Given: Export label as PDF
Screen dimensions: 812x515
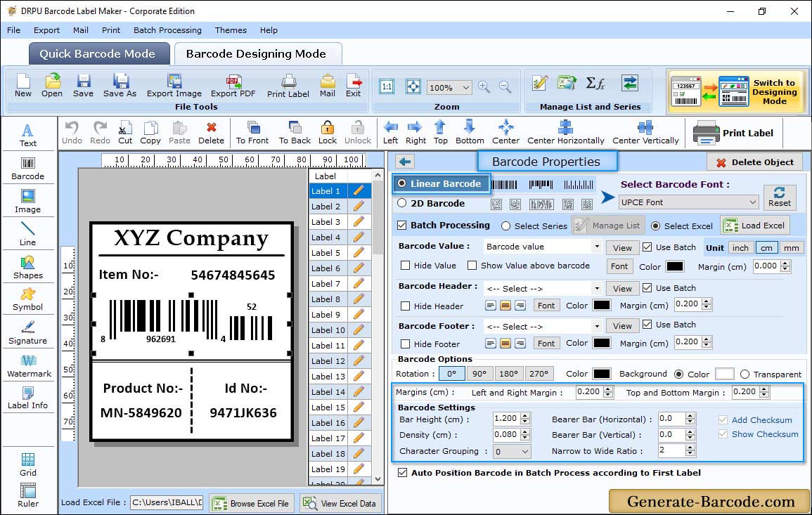Looking at the screenshot, I should pos(233,86).
